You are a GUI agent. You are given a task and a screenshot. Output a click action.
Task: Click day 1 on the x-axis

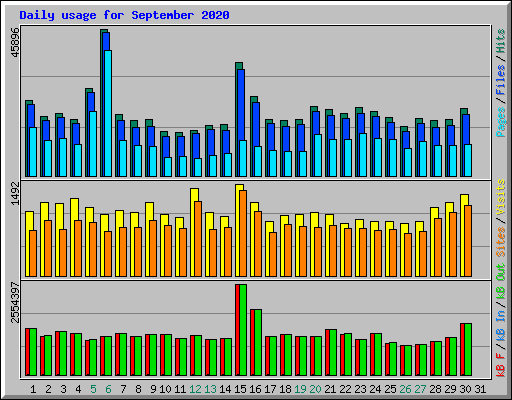[x=33, y=389]
